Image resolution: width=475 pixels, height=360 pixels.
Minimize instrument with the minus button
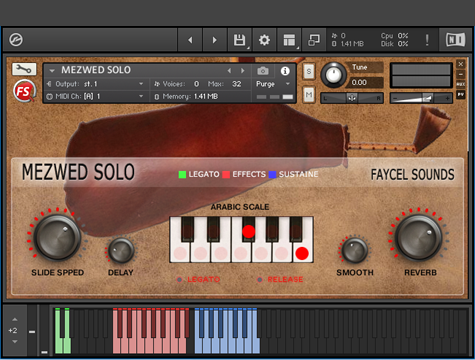tap(461, 74)
